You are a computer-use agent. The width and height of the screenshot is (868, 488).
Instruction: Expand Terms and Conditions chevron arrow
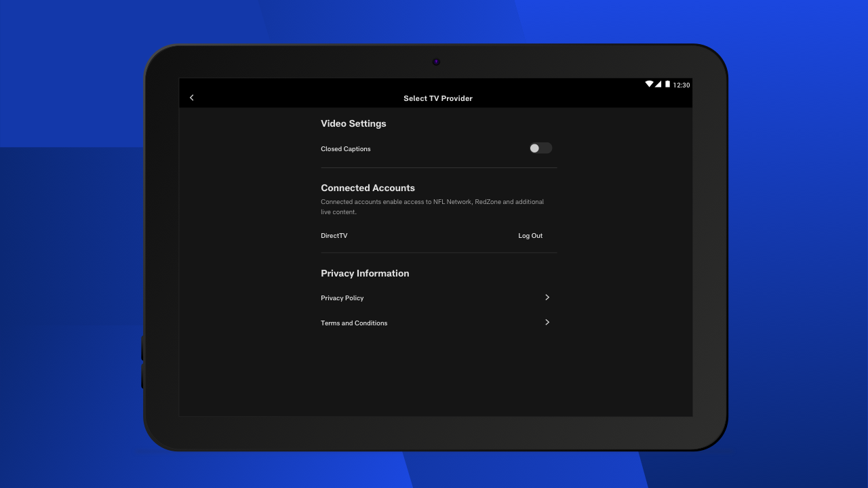(547, 323)
